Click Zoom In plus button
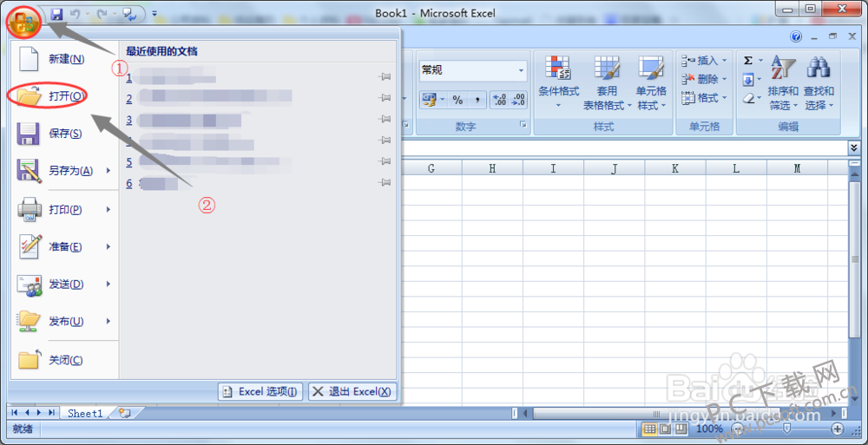This screenshot has width=868, height=445. (x=838, y=429)
